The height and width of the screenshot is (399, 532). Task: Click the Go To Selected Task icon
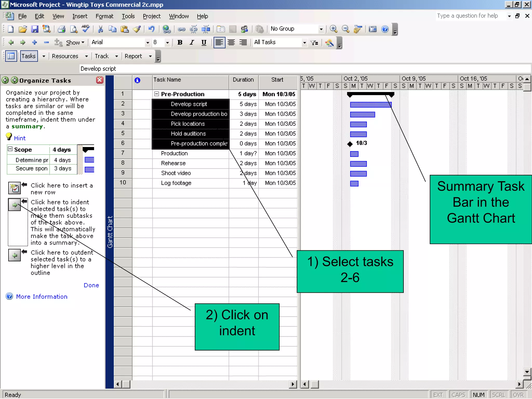[358, 29]
